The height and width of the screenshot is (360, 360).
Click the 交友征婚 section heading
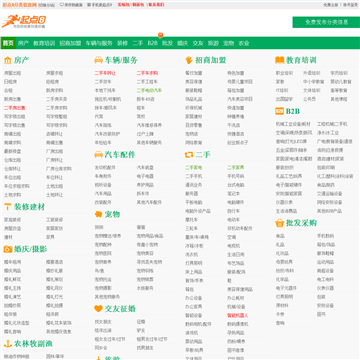120,309
